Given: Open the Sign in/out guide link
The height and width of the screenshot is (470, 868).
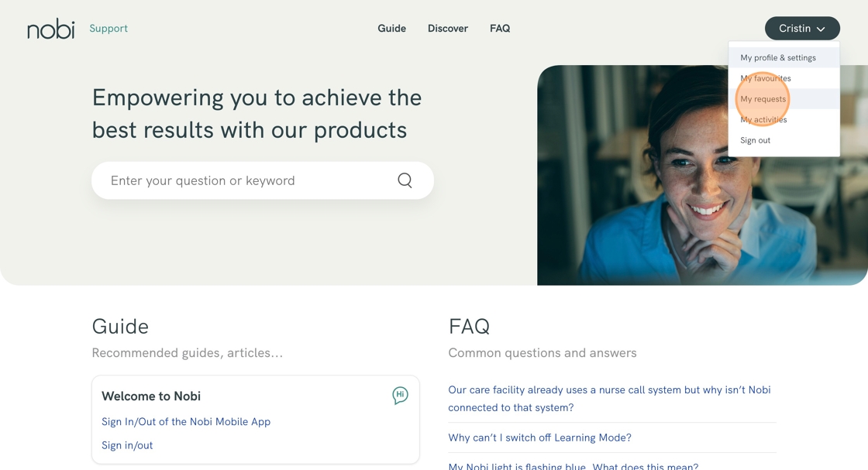Looking at the screenshot, I should point(127,445).
